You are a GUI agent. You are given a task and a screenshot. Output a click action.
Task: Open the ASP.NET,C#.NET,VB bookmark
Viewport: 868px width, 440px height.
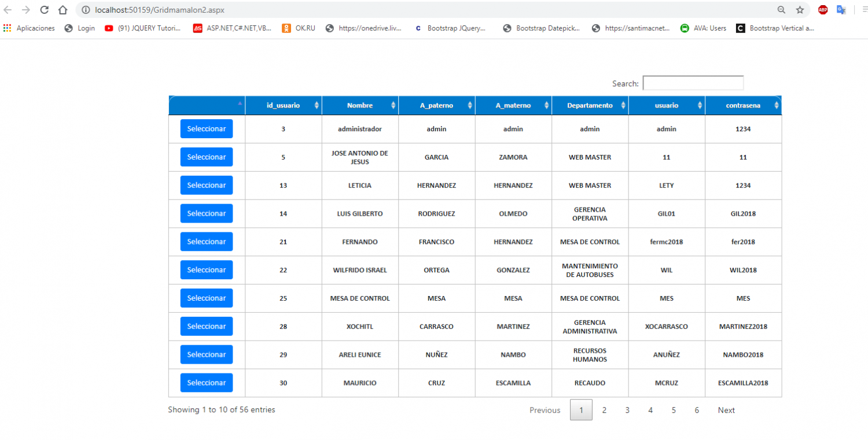[x=233, y=28]
